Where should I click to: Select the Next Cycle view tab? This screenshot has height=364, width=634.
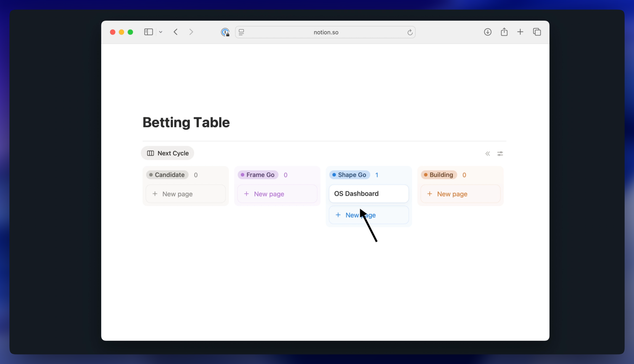[x=168, y=153]
